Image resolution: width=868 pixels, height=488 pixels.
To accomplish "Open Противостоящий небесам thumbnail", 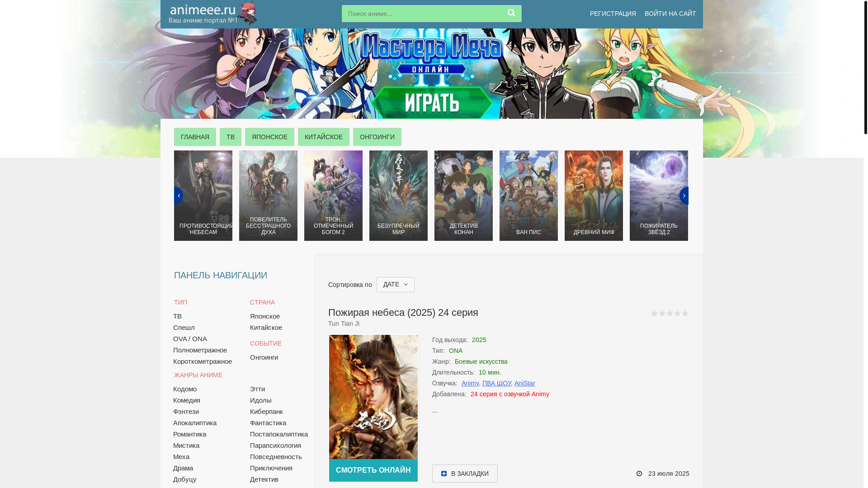I will click(x=203, y=196).
